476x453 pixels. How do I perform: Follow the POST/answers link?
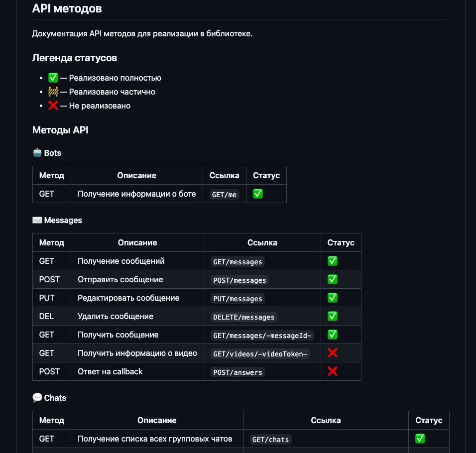tap(238, 372)
